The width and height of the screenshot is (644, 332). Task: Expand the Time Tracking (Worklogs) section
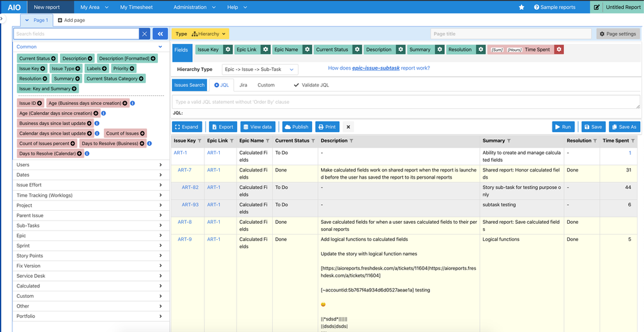(x=91, y=195)
